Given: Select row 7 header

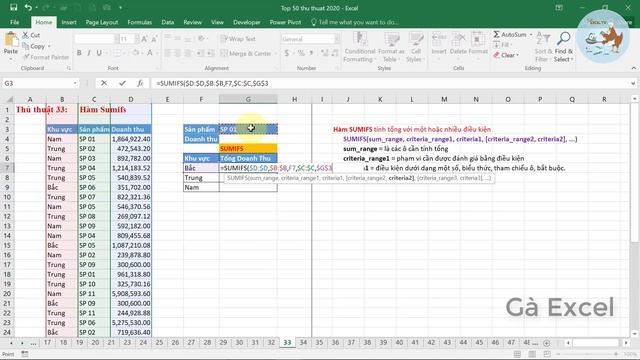Looking at the screenshot, I should 7,168.
